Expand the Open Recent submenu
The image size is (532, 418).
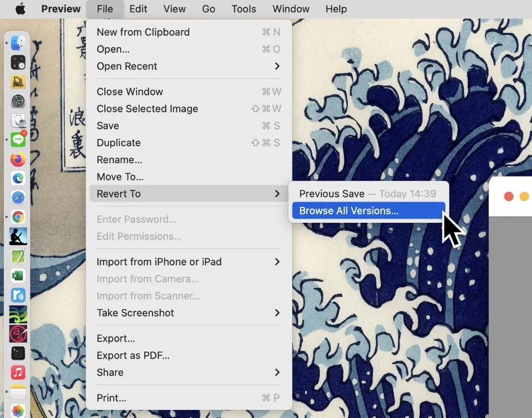tap(189, 66)
